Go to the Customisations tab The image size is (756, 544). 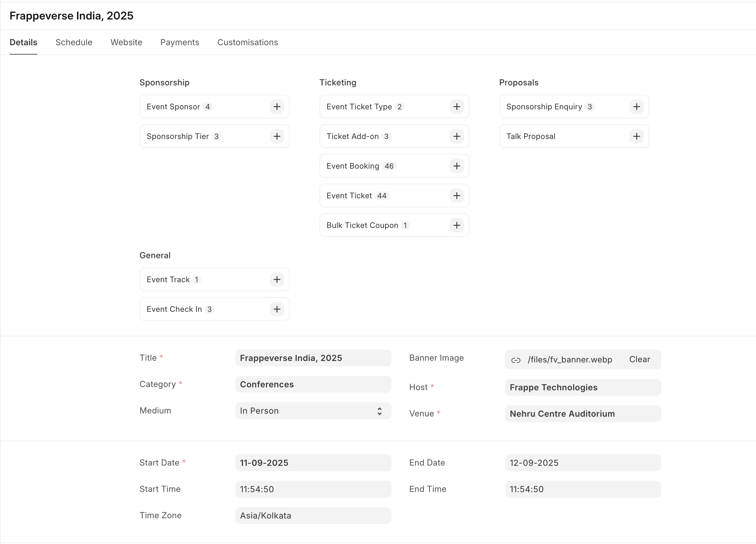(247, 42)
